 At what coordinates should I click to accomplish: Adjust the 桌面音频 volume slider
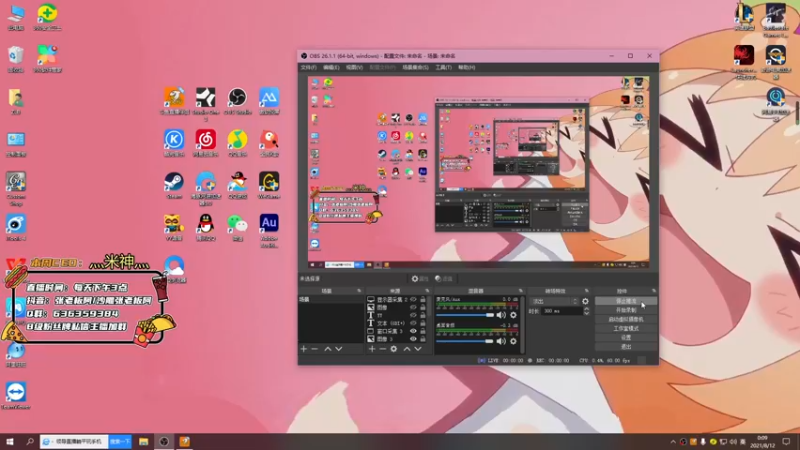pyautogui.click(x=465, y=341)
